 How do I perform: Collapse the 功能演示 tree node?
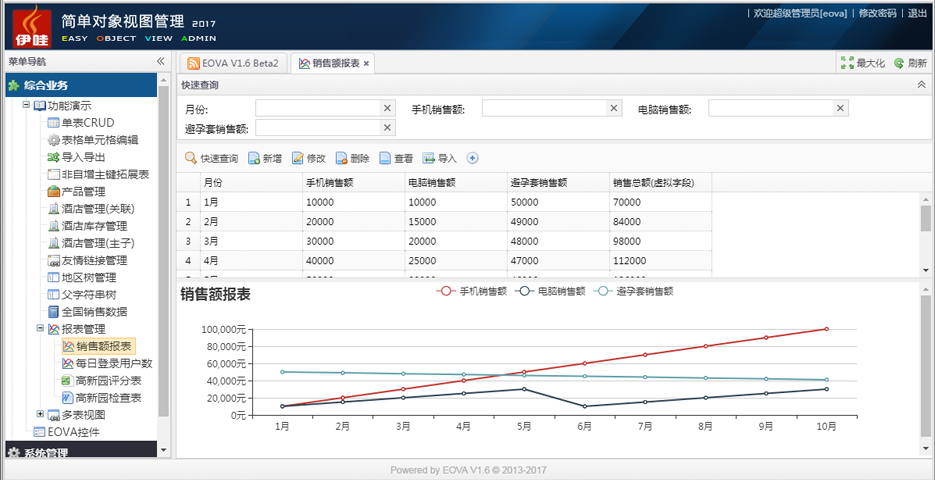point(26,106)
